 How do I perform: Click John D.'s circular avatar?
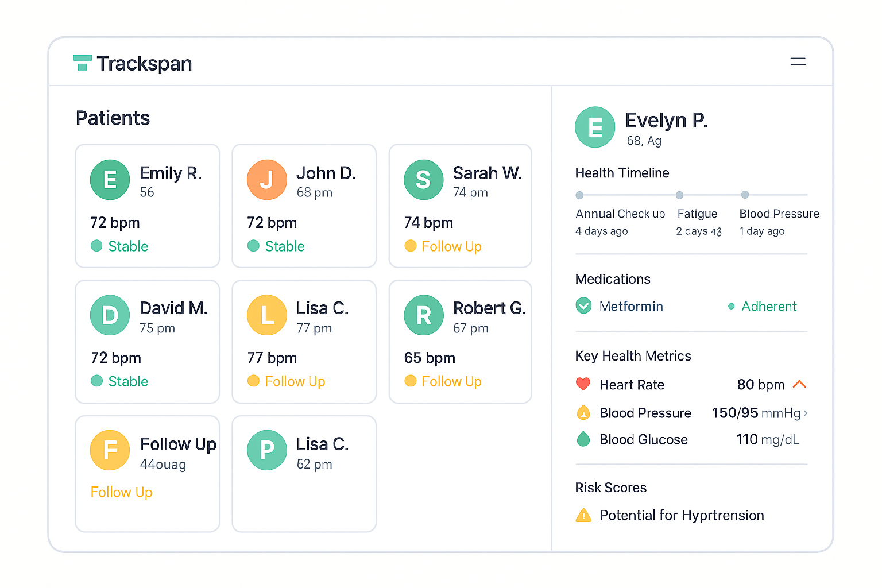click(x=266, y=180)
